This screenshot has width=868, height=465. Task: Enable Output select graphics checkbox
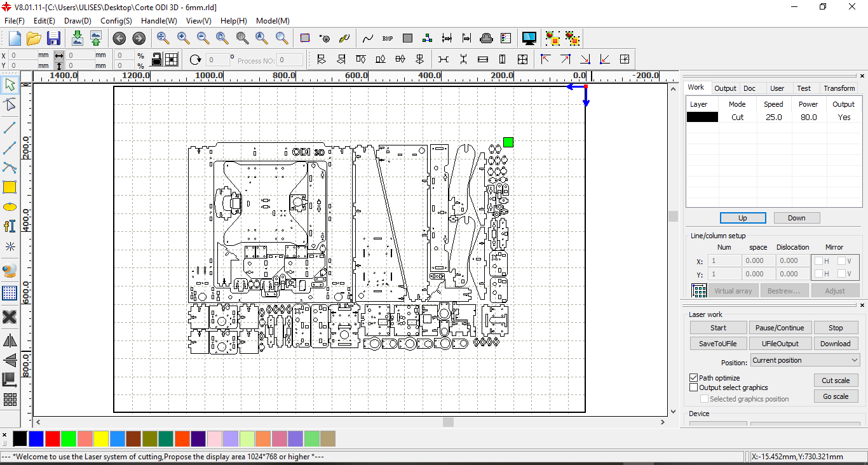click(x=694, y=387)
